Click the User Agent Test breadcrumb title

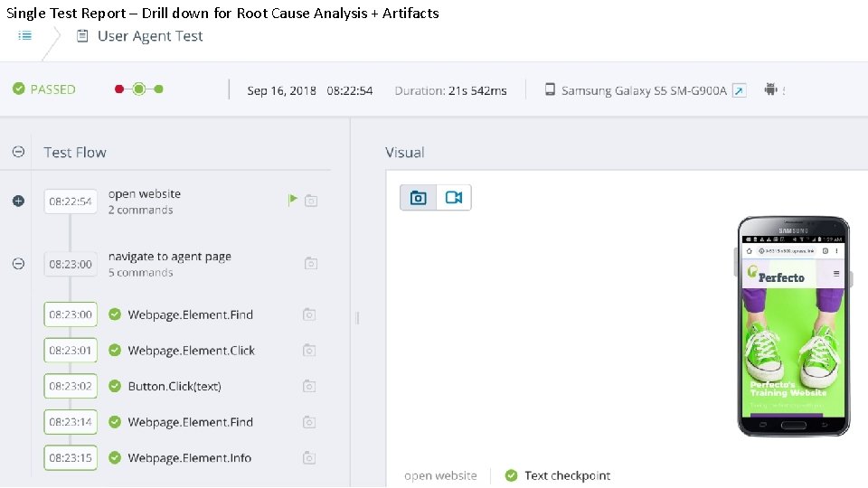tap(150, 36)
